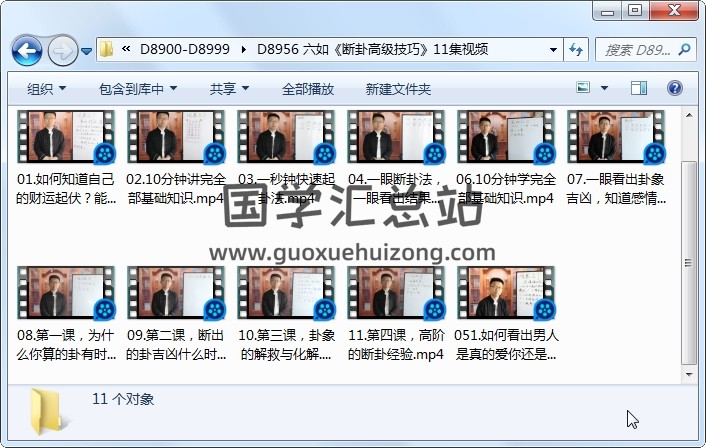Click filename 02.10分钟讲完全部基础知识.mp4
Viewport: 706px width, 448px height.
point(176,189)
